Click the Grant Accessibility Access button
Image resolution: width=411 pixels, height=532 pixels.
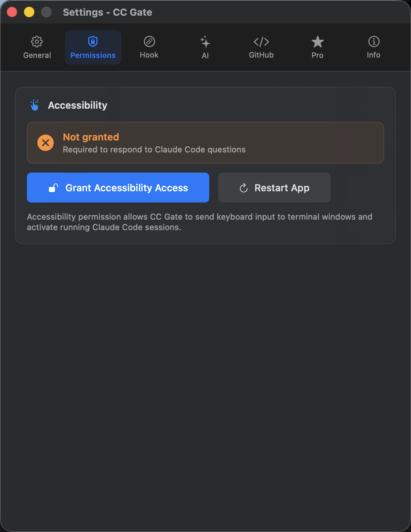(118, 188)
